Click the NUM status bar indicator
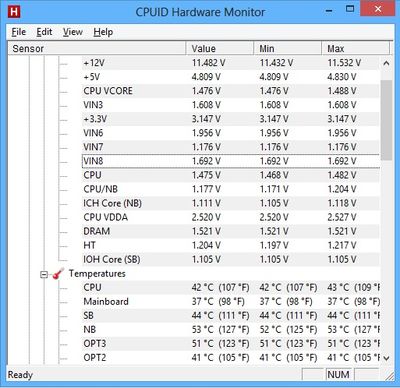Screen dimensions: 400x388 (x=338, y=375)
